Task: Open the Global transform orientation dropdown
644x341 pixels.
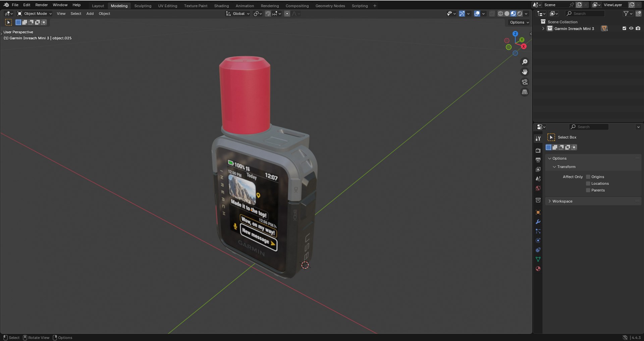Action: point(238,14)
